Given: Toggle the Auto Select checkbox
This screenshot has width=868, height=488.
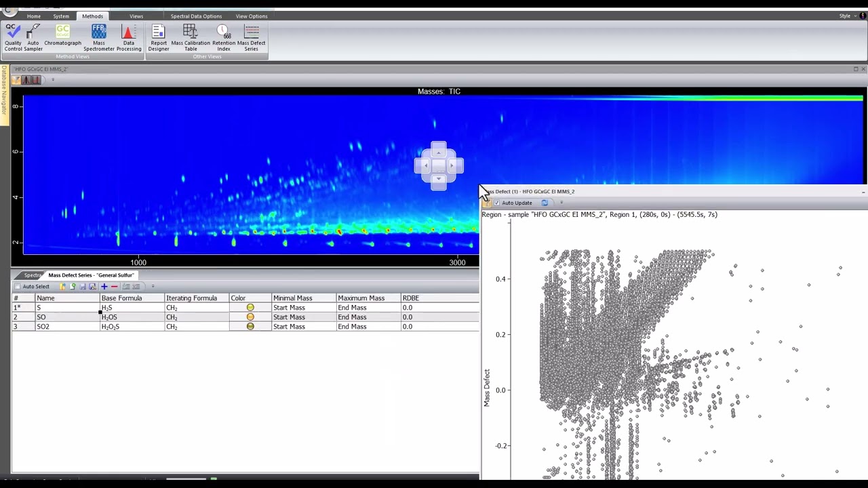Looking at the screenshot, I should pos(18,287).
